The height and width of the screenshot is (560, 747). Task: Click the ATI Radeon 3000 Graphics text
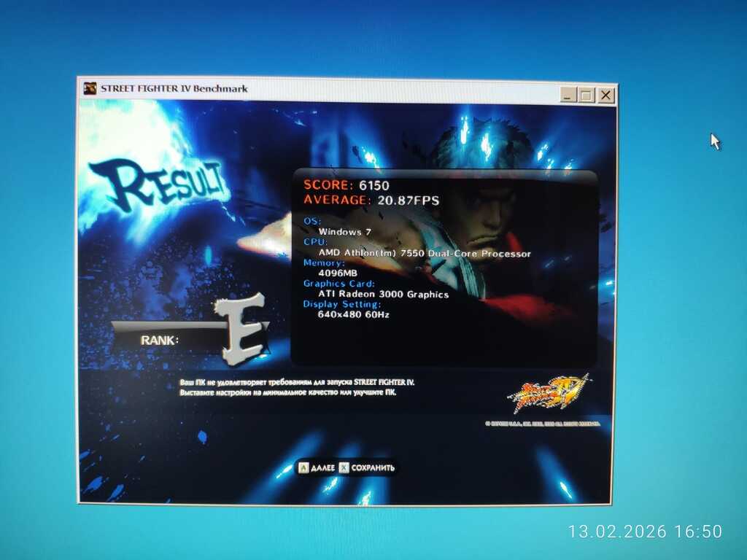coord(384,295)
